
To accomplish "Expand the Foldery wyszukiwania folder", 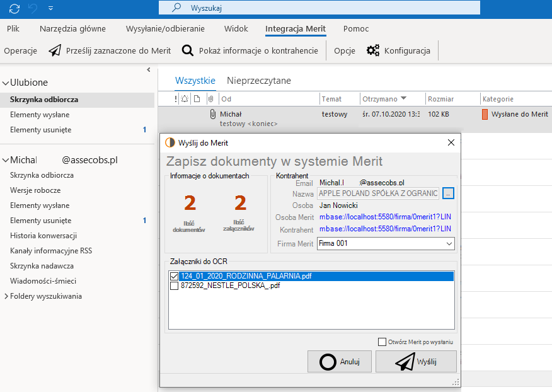I will [6, 296].
